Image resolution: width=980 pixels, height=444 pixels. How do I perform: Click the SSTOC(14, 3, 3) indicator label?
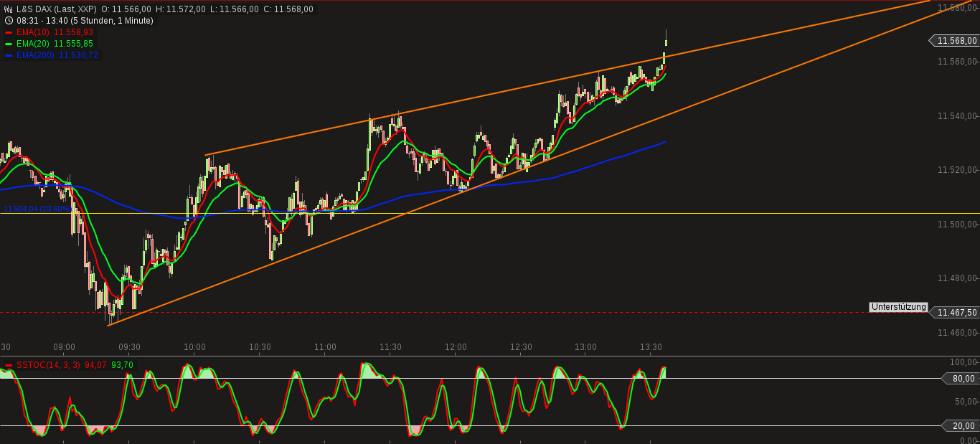coord(50,365)
